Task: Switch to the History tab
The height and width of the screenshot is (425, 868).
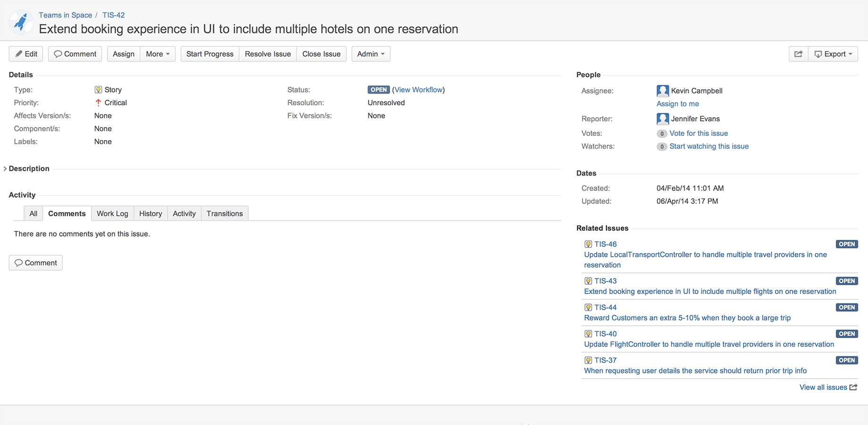Action: [x=150, y=213]
